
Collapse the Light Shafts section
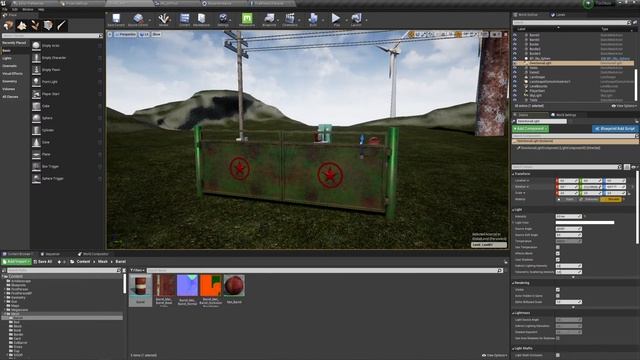click(513, 348)
